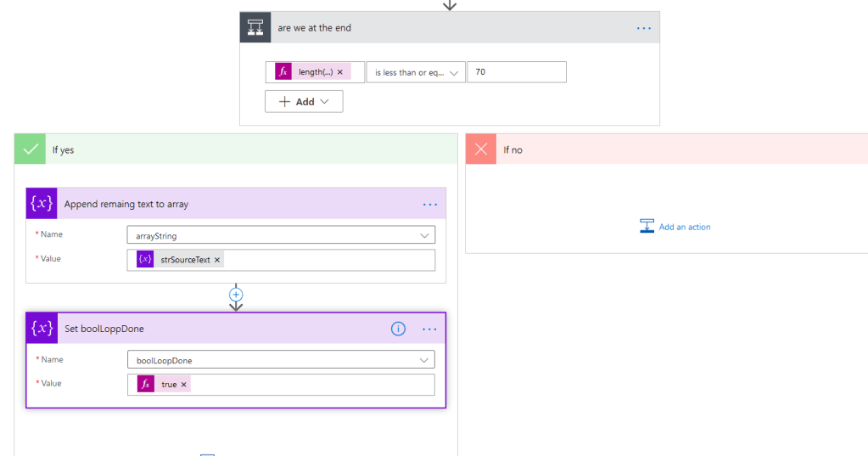Click the variable icon on 'Set boolLoppDone'
The image size is (868, 456).
[x=42, y=329]
